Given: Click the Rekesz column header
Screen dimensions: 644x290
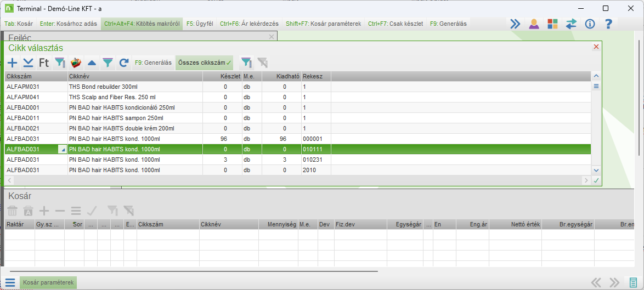Looking at the screenshot, I should click(317, 76).
